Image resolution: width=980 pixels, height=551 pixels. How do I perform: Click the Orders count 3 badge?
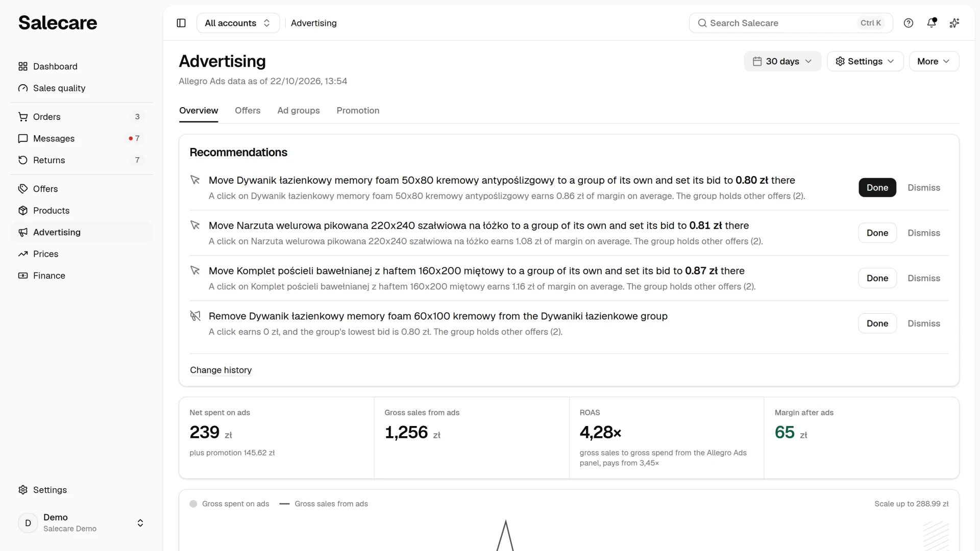coord(137,117)
